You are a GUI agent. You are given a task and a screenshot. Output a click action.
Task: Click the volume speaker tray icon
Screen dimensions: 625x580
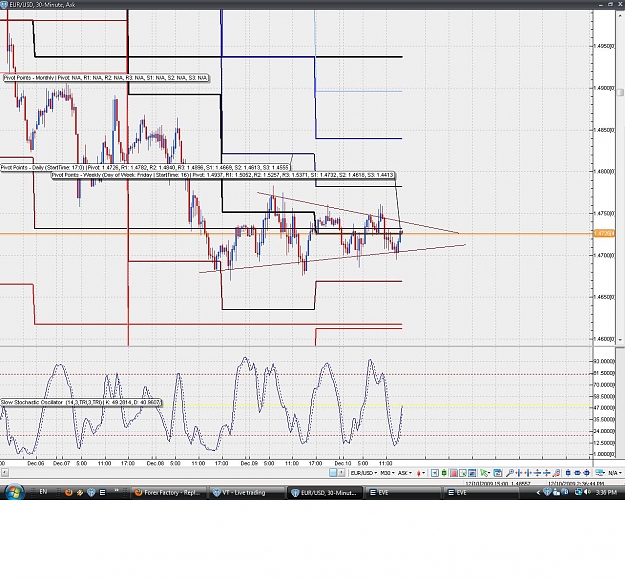(587, 493)
